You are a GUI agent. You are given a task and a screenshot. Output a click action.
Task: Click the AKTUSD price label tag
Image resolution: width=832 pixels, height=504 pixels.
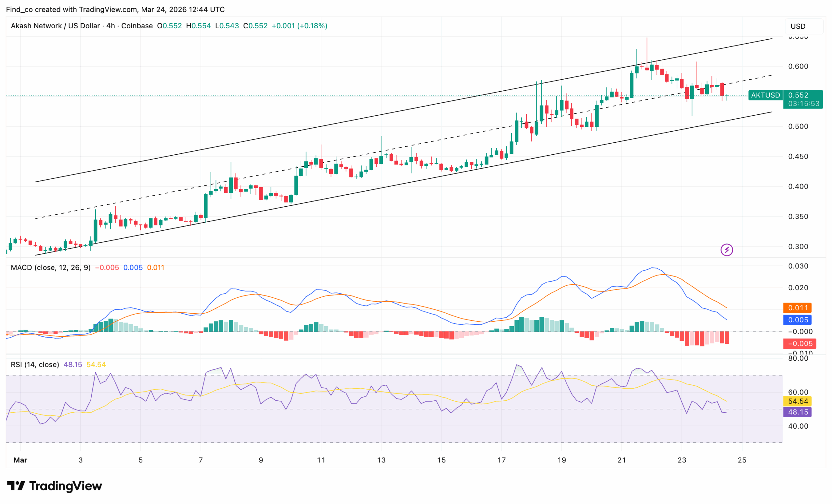[765, 95]
